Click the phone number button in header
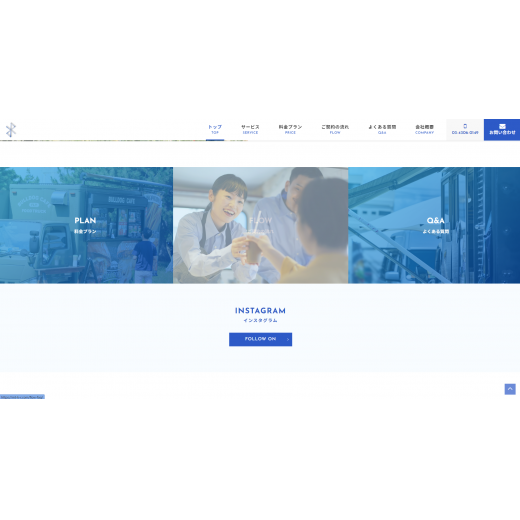This screenshot has height=520, width=520. (465, 130)
